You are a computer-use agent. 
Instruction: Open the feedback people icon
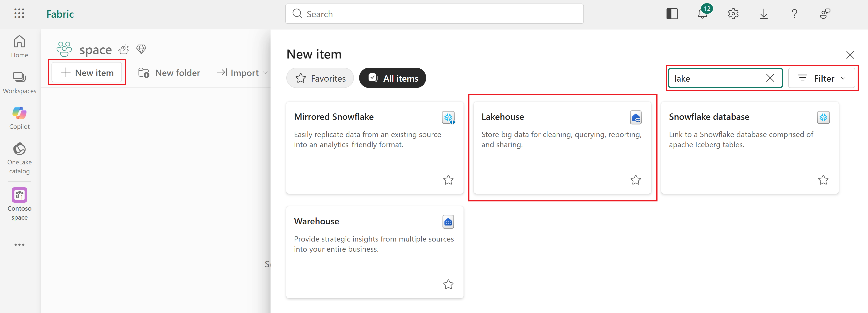(825, 14)
